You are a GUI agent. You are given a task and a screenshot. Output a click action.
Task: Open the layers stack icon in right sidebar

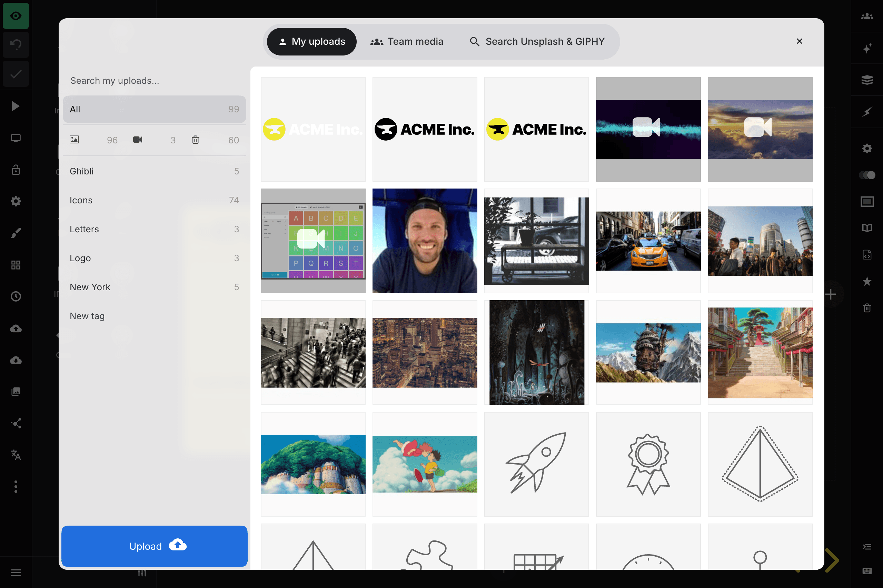pos(867,80)
